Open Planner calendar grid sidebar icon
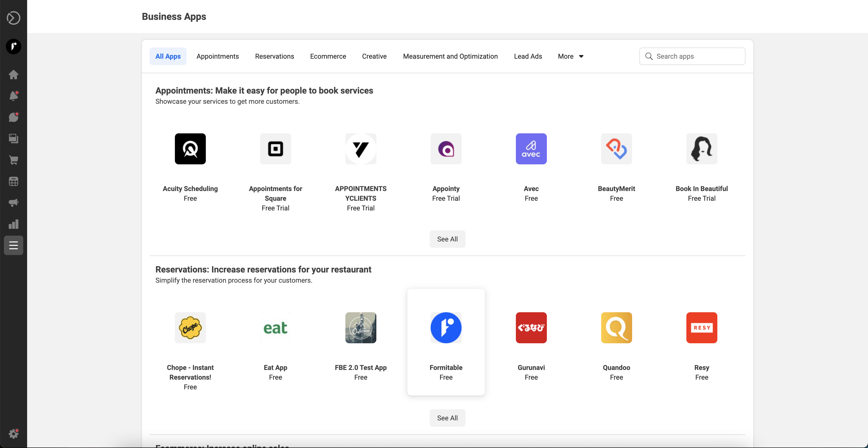This screenshot has width=868, height=448. click(x=14, y=181)
